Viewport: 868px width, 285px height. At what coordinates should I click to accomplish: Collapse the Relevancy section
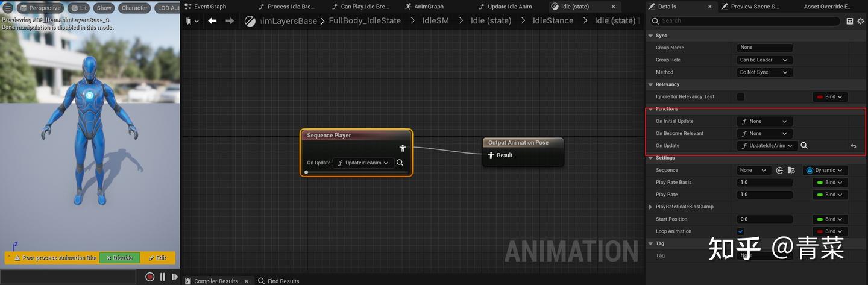click(x=650, y=84)
